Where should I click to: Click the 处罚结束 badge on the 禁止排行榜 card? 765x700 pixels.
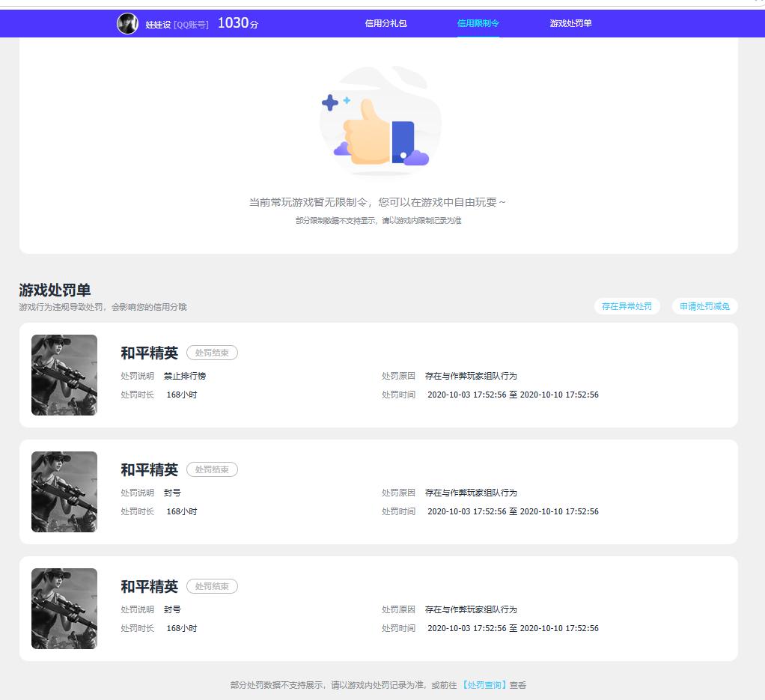(213, 353)
